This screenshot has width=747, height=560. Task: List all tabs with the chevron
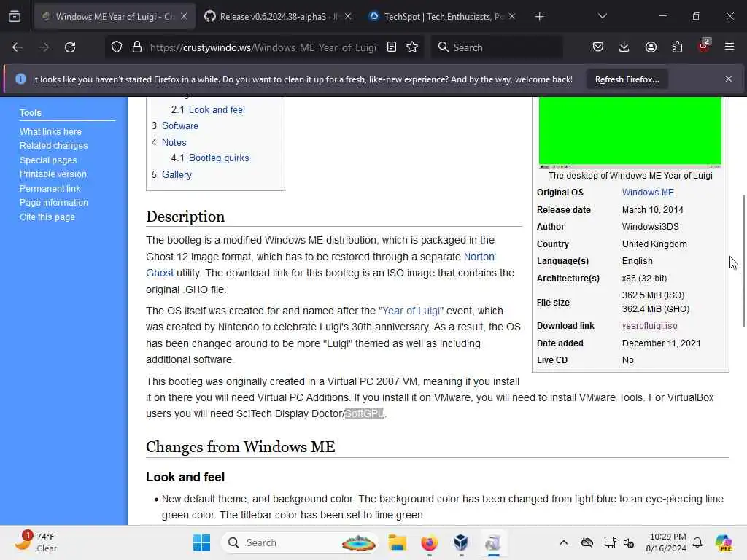[x=602, y=17]
